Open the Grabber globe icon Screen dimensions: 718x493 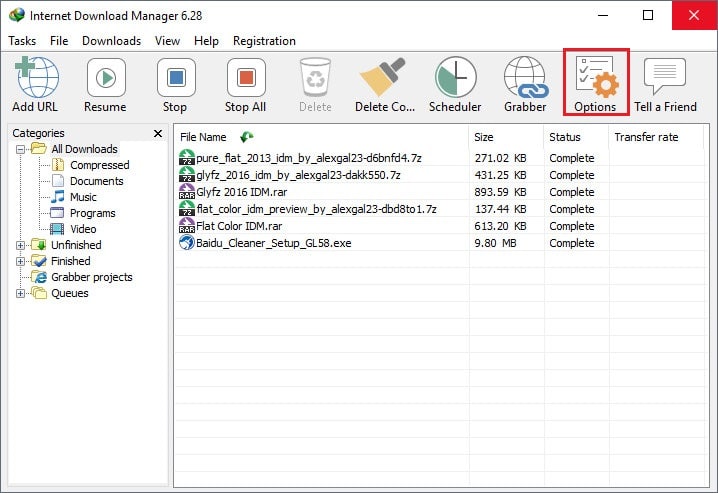click(x=525, y=77)
